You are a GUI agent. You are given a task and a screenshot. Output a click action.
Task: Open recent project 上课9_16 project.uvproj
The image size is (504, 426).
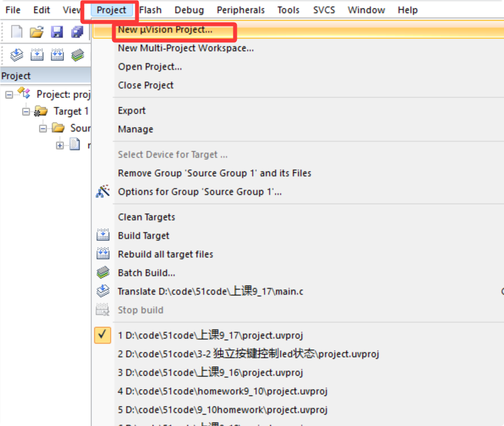coord(298,372)
